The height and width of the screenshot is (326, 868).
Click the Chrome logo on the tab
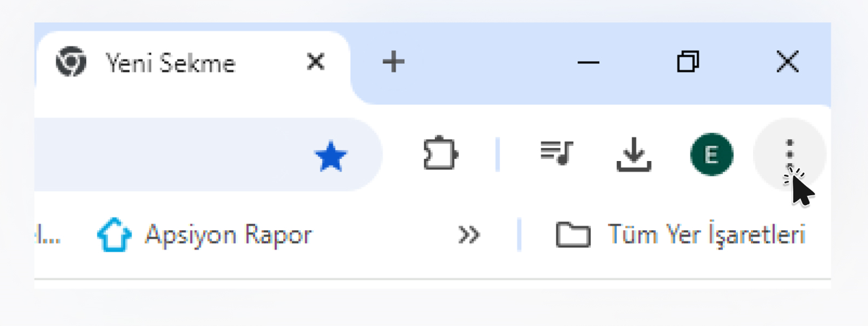pos(70,62)
